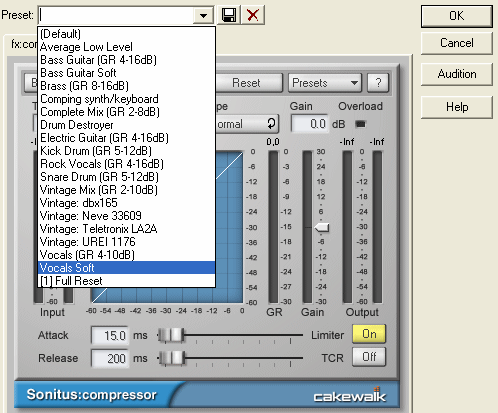This screenshot has width=498, height=413.
Task: Select Complete Mix (GR 2-8dB) preset
Action: (x=127, y=112)
